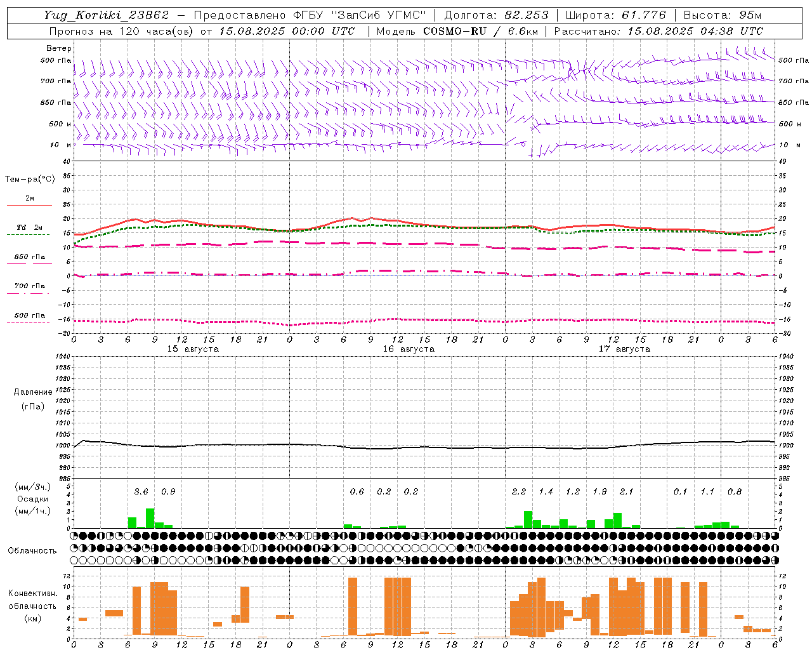Select the ФГБУ "ЗапСиб УГМС" provider text
The image size is (812, 650).
pyautogui.click(x=360, y=15)
